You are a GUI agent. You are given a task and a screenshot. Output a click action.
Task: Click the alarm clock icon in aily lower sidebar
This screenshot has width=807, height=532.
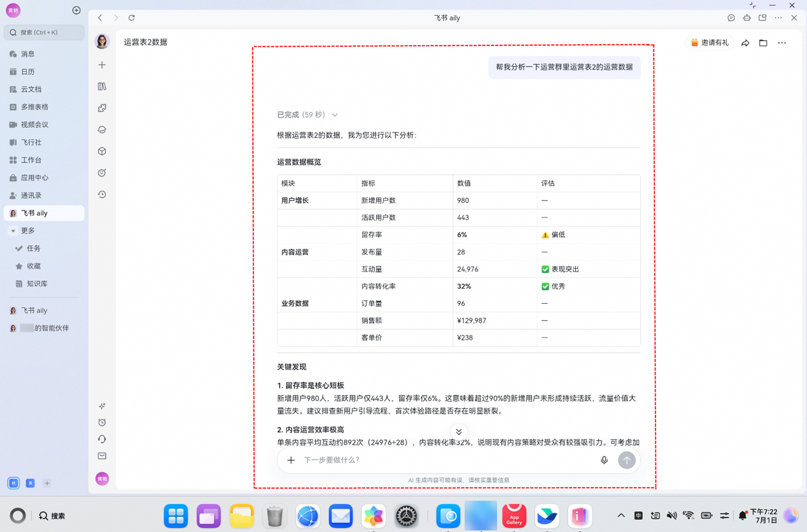(102, 422)
